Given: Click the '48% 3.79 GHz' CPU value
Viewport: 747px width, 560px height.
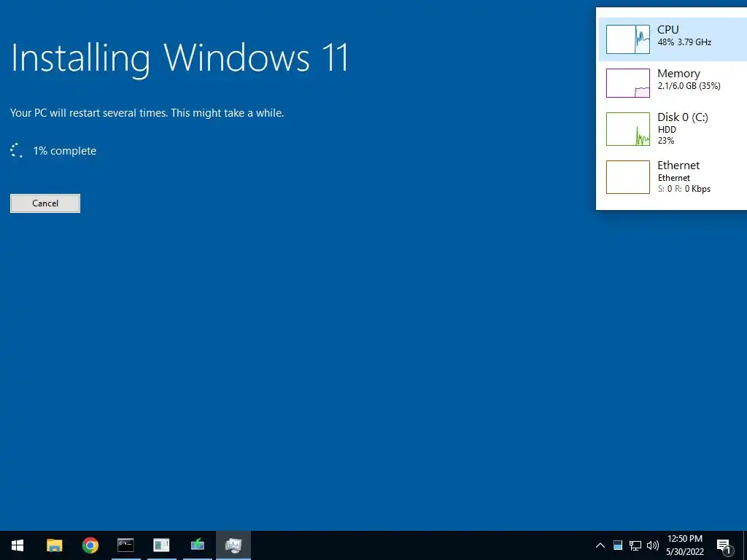Looking at the screenshot, I should (x=684, y=42).
